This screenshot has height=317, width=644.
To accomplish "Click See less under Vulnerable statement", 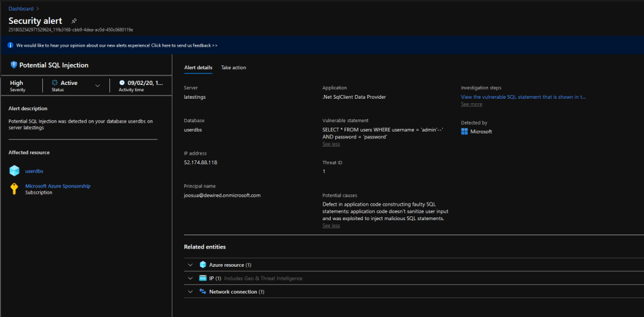I will point(331,144).
